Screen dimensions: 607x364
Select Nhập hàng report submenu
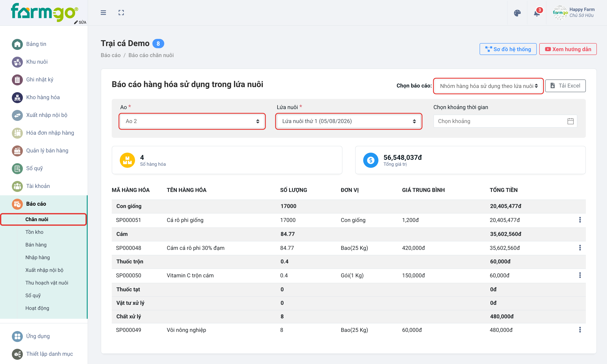click(38, 257)
